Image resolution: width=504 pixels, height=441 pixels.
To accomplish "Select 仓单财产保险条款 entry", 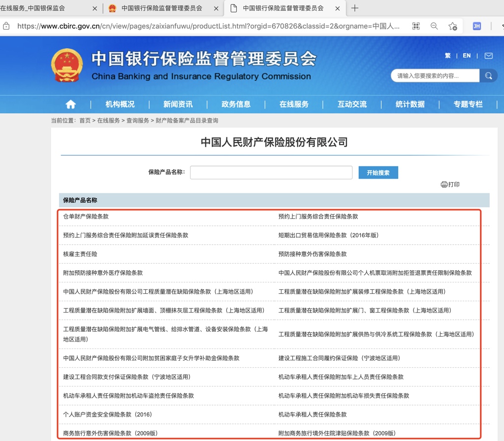I will click(86, 217).
